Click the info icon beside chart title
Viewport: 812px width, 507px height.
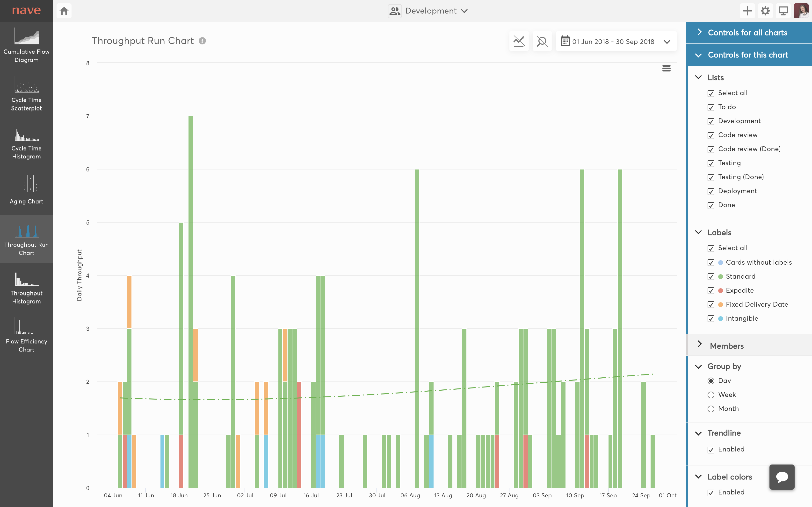202,41
